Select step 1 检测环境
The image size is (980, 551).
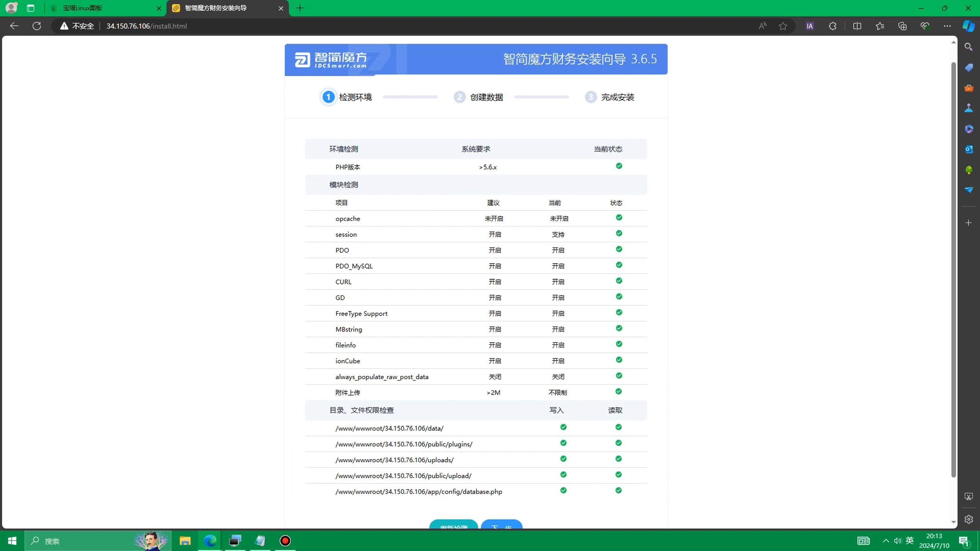pyautogui.click(x=346, y=97)
